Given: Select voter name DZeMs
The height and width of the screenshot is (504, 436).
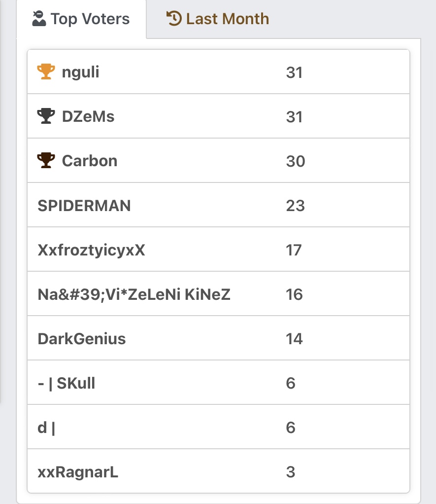Looking at the screenshot, I should [88, 117].
